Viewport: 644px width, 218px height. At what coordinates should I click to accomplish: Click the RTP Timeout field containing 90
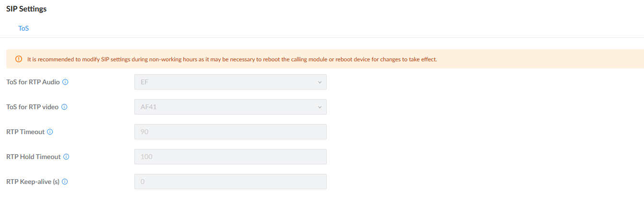(230, 132)
